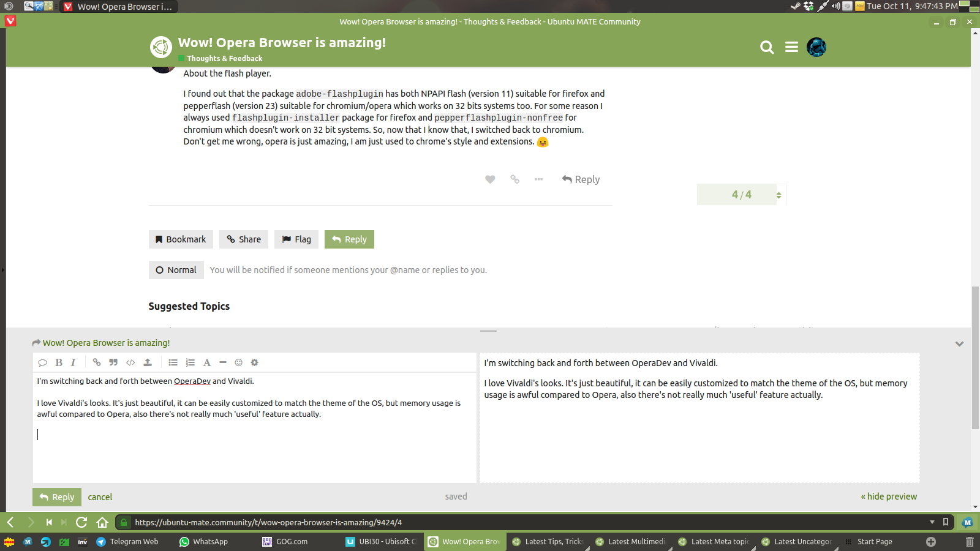Insert a horizontal rule in the composer

click(223, 362)
